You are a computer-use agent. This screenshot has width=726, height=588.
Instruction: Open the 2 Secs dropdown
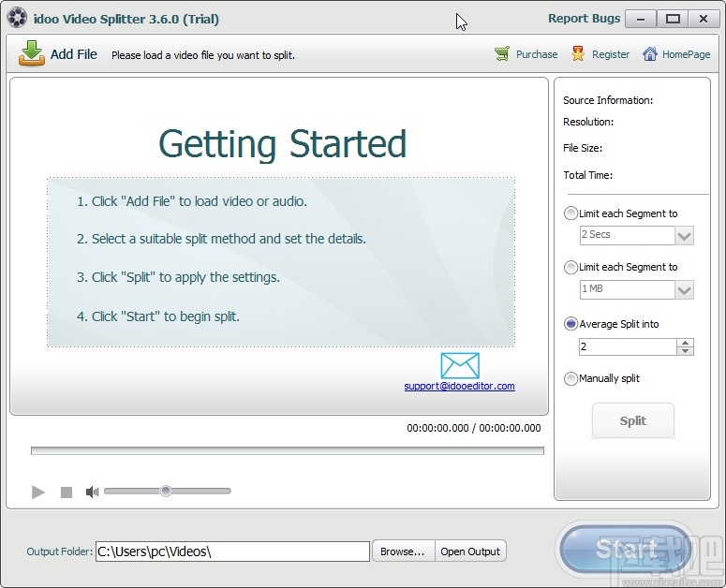coord(684,235)
